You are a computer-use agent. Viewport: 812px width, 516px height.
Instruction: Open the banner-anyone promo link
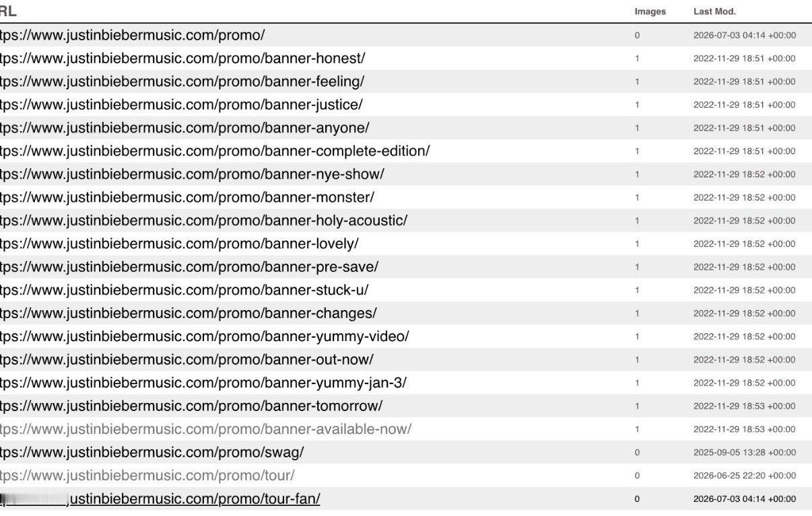[184, 128]
